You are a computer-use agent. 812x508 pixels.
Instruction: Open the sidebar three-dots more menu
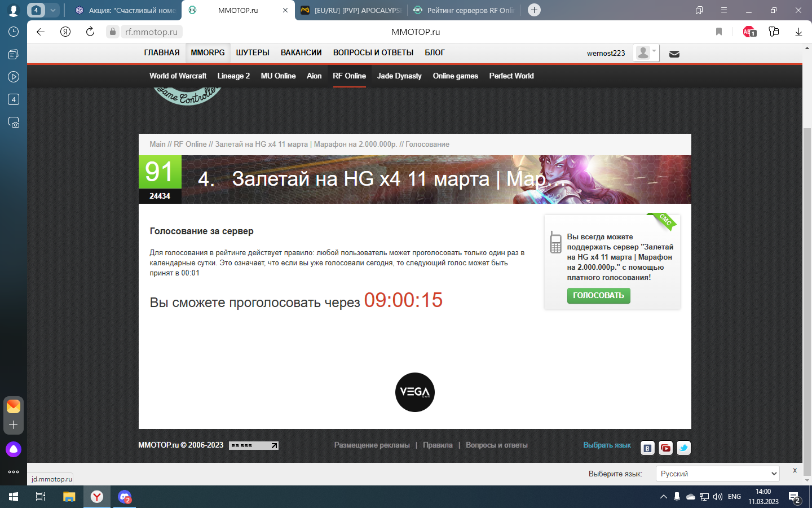tap(14, 472)
